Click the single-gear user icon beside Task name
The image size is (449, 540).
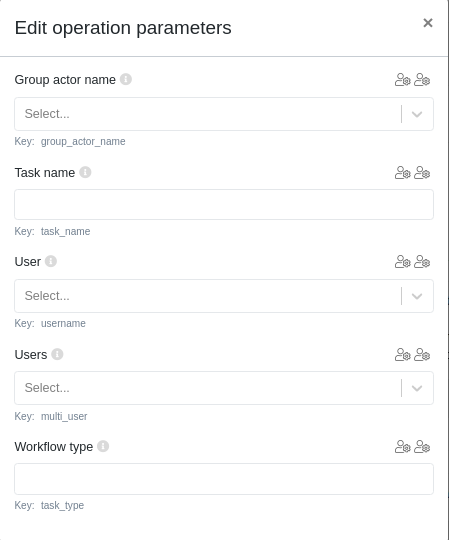click(402, 173)
